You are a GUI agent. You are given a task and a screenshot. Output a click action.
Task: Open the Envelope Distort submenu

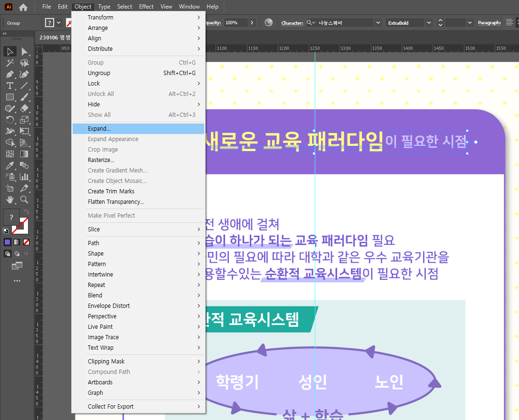(x=138, y=305)
